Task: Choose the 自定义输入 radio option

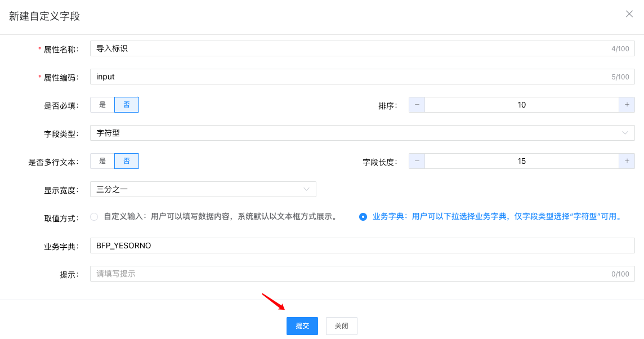Action: [x=94, y=217]
